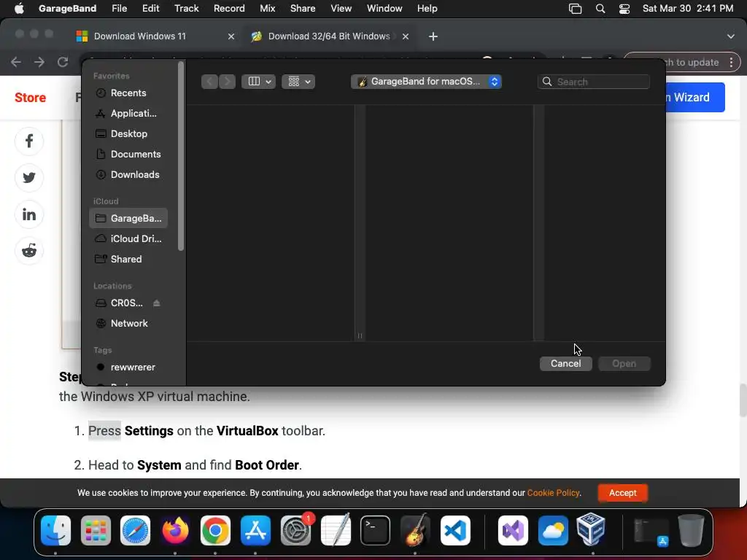
Task: Share the article on Twitter
Action: (x=29, y=178)
